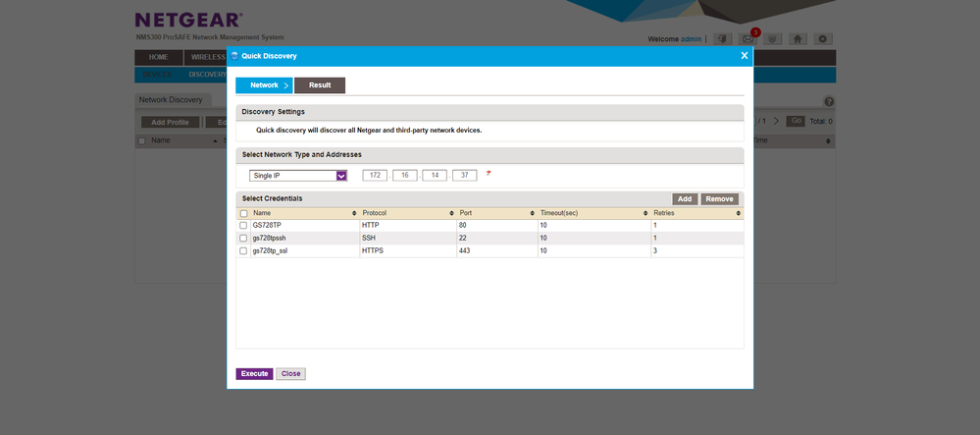Click the first IP octet field
Viewport: 980px width, 435px height.
[x=375, y=176]
